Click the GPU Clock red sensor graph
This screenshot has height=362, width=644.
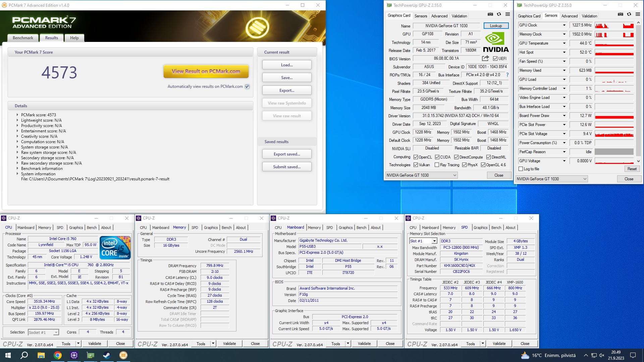coord(614,25)
